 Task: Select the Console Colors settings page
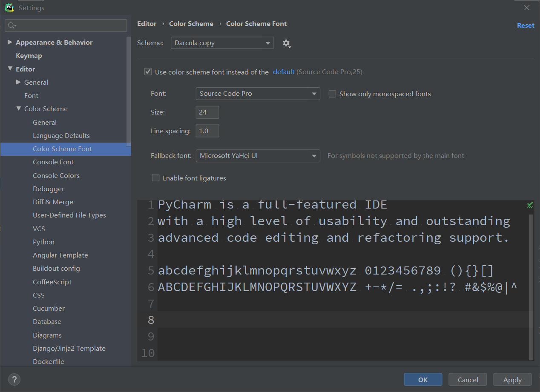click(x=56, y=175)
